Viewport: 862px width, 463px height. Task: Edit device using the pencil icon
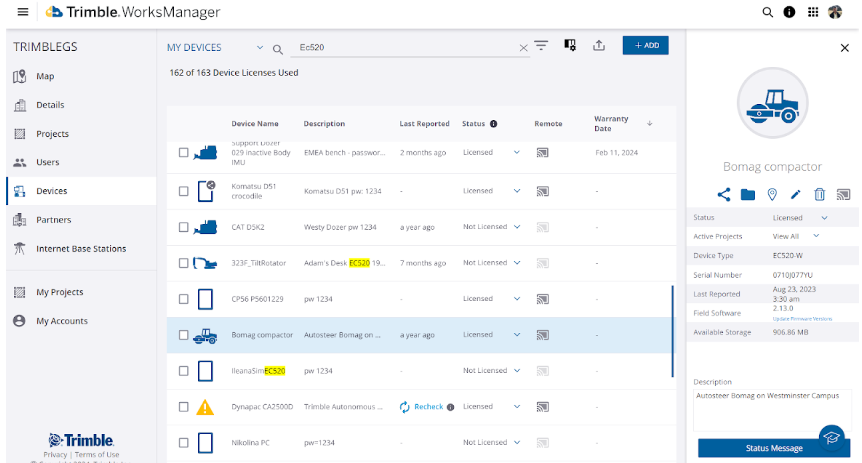pyautogui.click(x=796, y=194)
